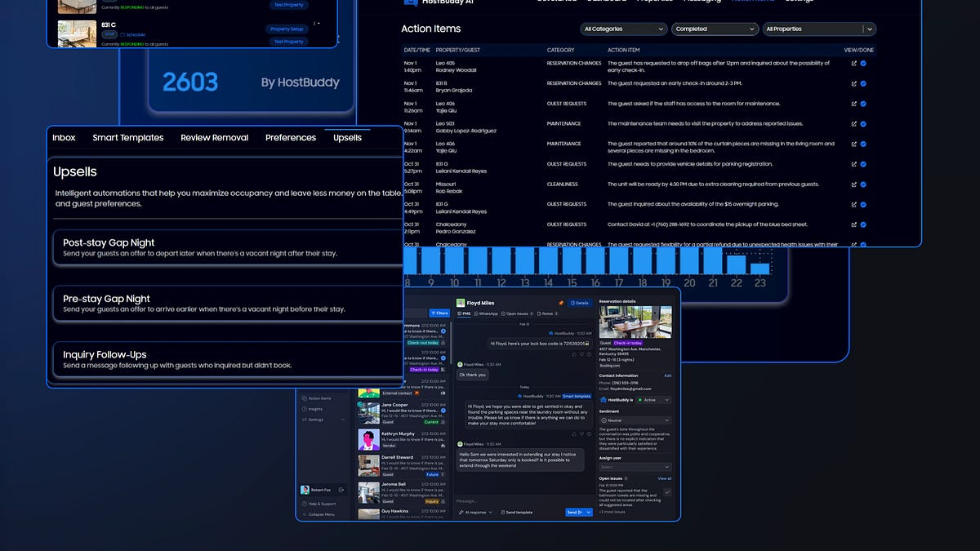Click the Send button
980x551 pixels.
574,513
